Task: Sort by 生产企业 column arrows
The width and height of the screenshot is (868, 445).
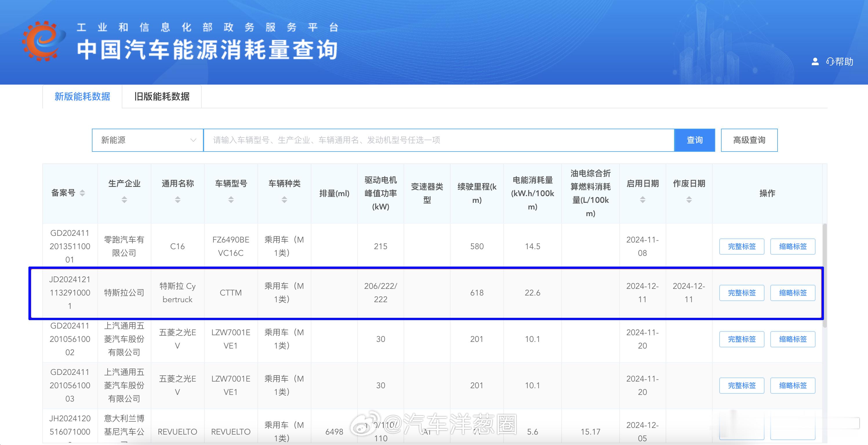Action: point(124,200)
